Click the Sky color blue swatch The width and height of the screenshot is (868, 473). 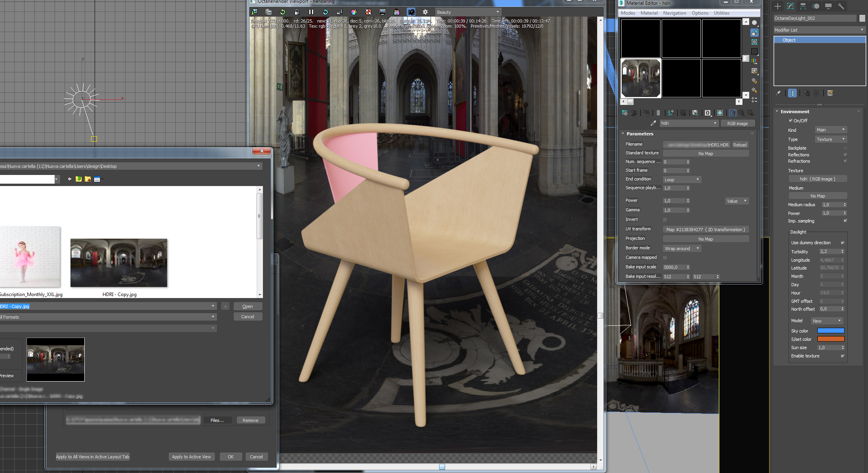pos(830,331)
